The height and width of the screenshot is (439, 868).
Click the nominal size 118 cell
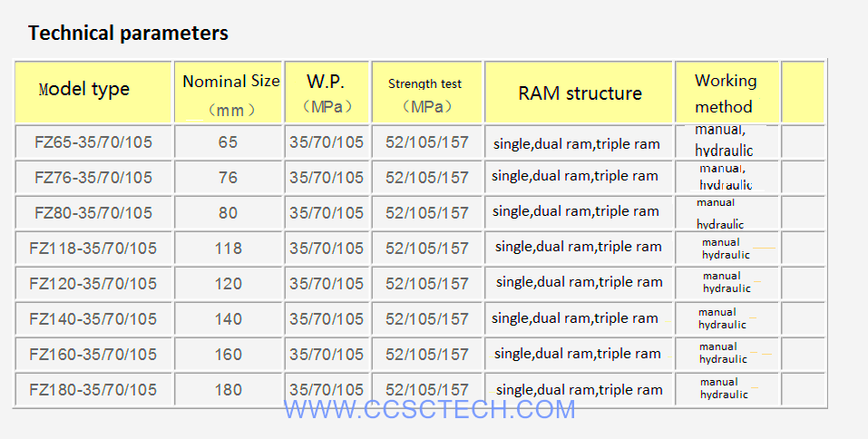coord(229,249)
